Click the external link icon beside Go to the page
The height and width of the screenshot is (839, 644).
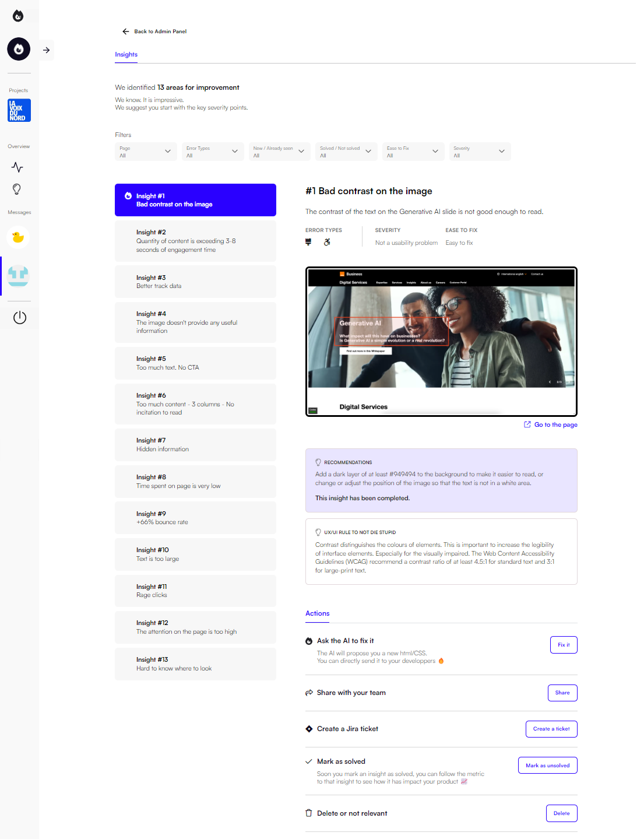527,424
